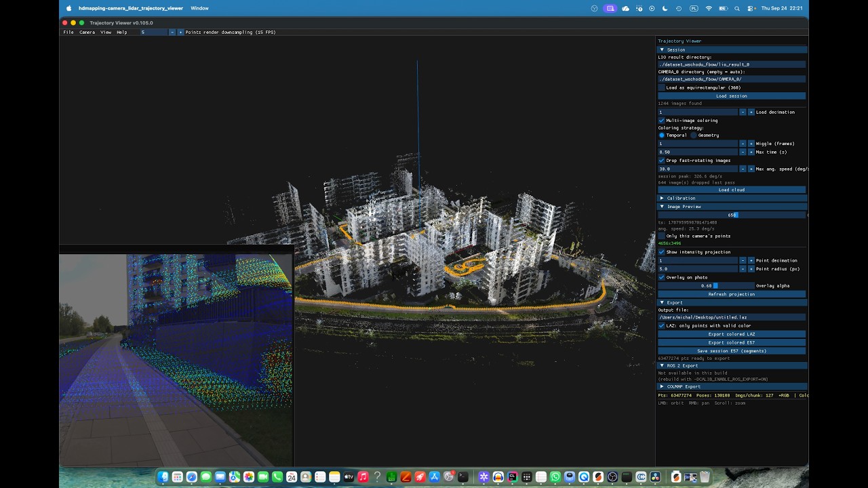Screen dimensions: 868x488
Task: Toggle Show intensity projection checkbox
Action: 662,252
